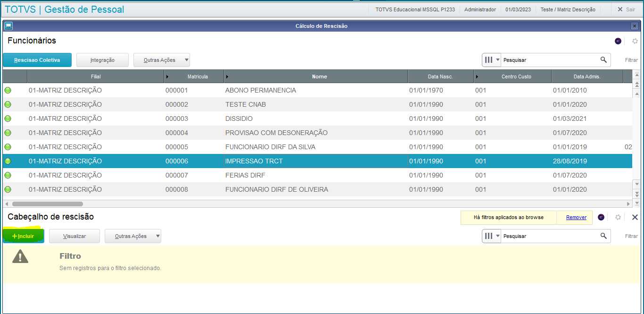
Task: Click green status dot of TESTE CNAB row
Action: pyautogui.click(x=8, y=104)
